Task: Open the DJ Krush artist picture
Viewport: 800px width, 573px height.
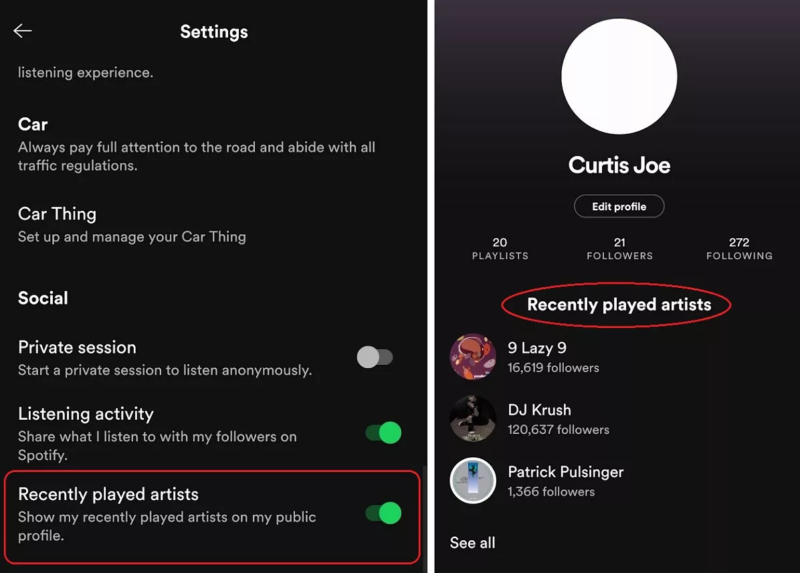Action: 472,418
